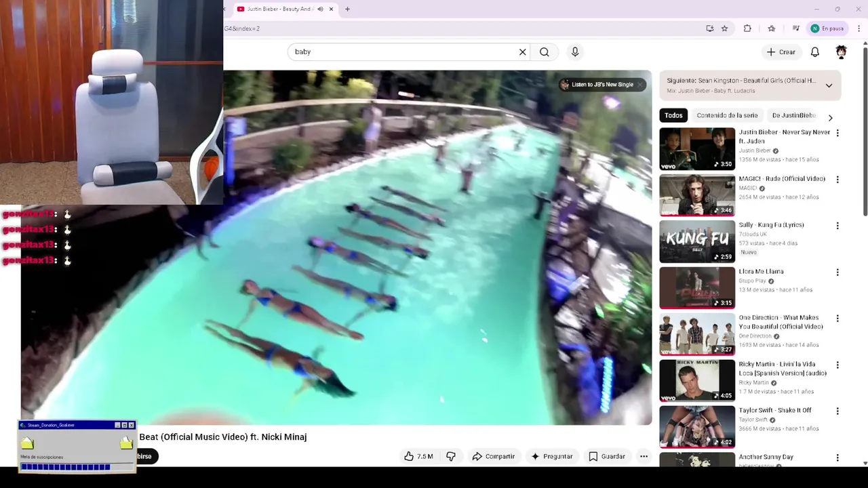Click the address bar URL field
Image resolution: width=868 pixels, height=488 pixels.
pyautogui.click(x=461, y=28)
